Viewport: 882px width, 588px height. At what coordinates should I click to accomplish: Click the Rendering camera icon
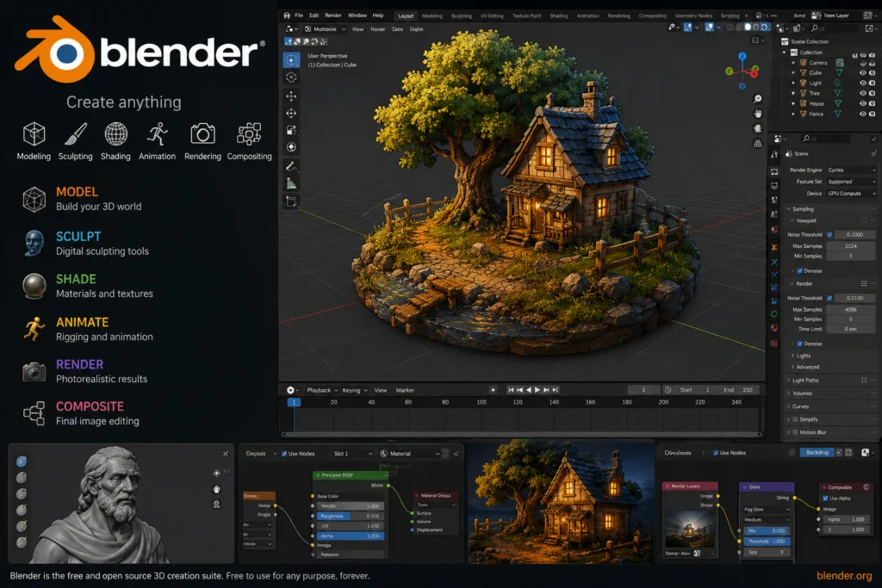(x=202, y=133)
